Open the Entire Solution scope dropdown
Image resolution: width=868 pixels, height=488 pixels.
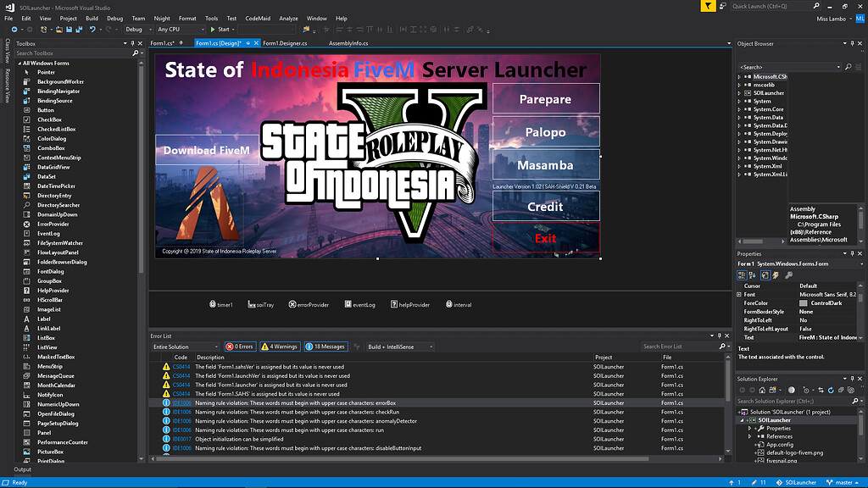click(x=185, y=347)
